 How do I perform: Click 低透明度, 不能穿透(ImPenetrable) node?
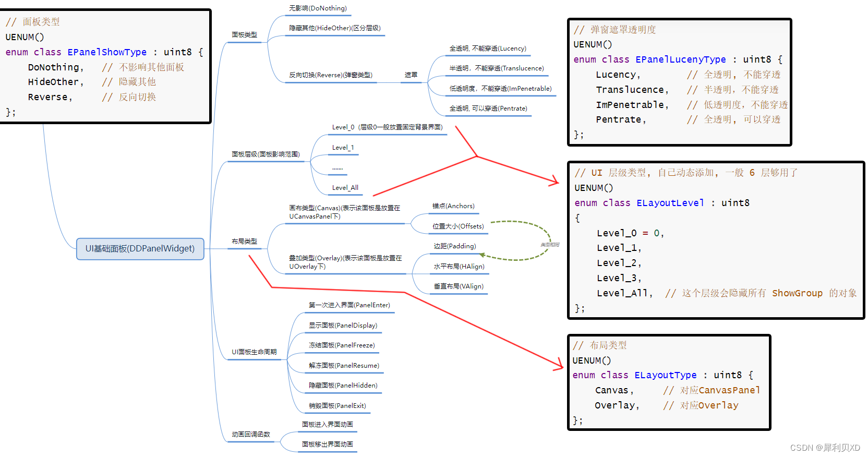pyautogui.click(x=500, y=89)
